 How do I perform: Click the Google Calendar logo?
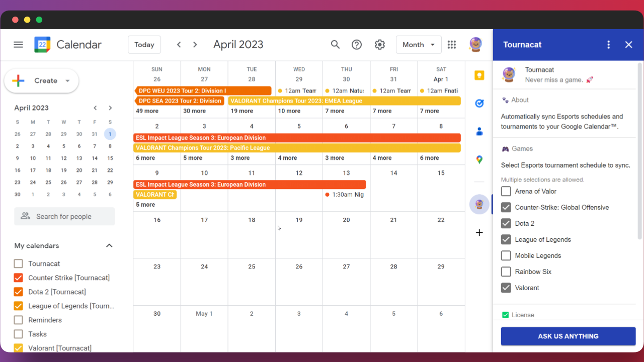(x=42, y=45)
